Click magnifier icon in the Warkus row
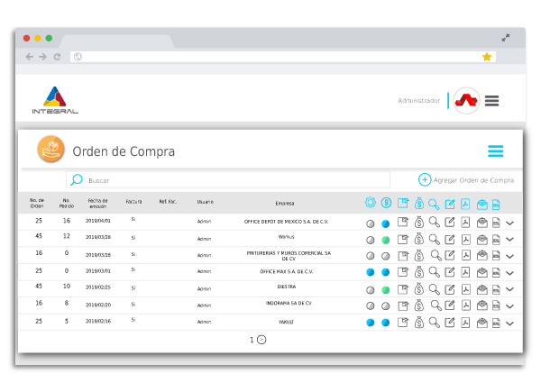 [x=434, y=240]
